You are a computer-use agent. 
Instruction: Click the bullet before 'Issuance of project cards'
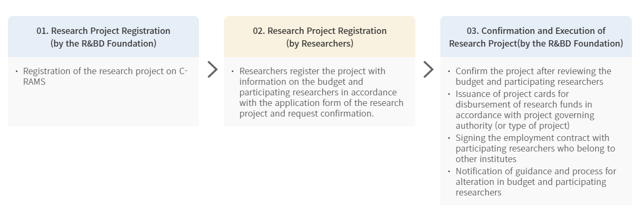coord(449,93)
